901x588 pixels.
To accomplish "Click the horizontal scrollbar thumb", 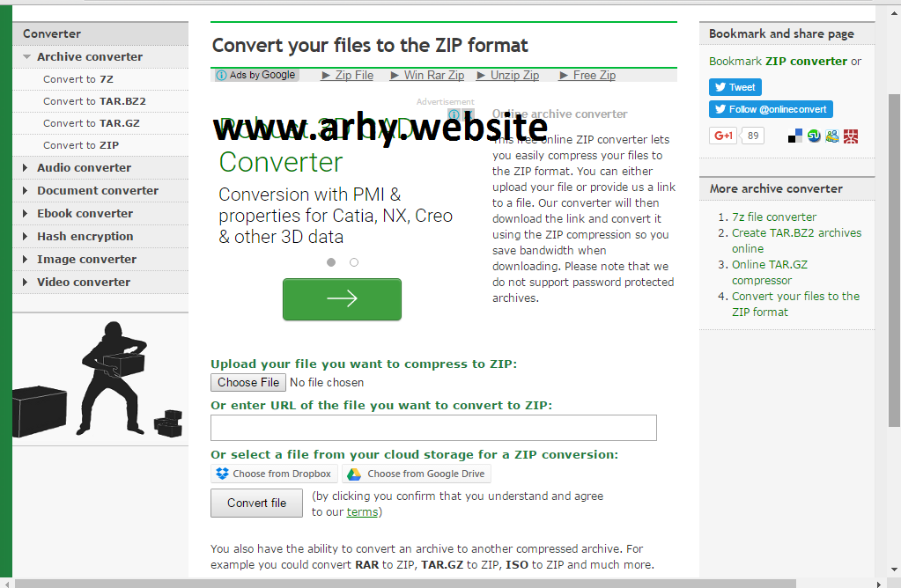I will [x=405, y=584].
